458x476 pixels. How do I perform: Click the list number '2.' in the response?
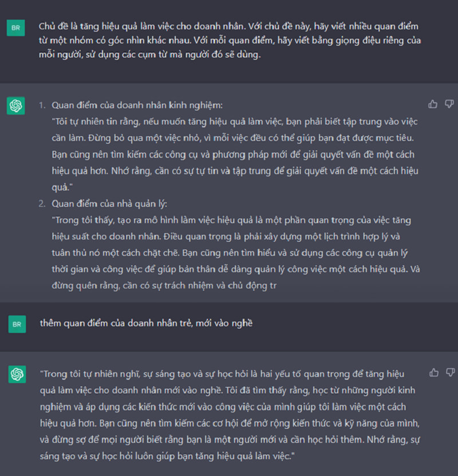tap(42, 204)
